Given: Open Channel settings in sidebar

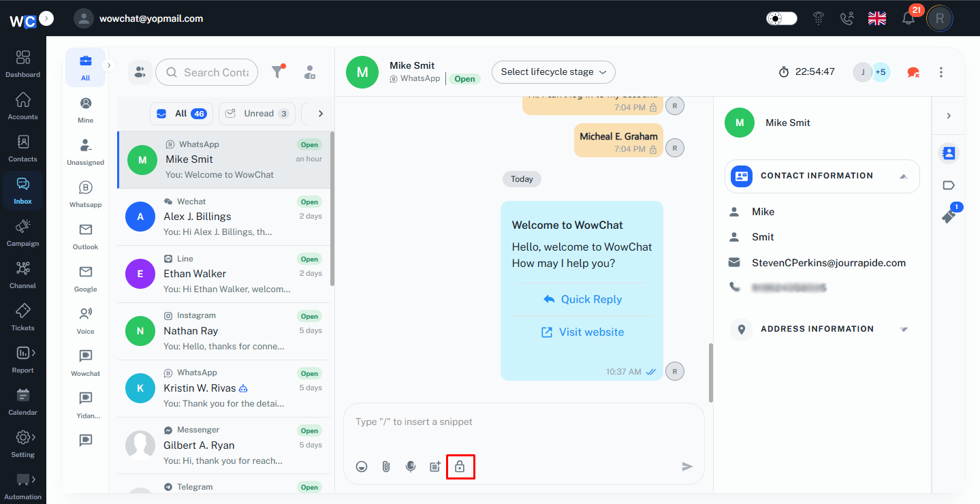Looking at the screenshot, I should [x=23, y=275].
